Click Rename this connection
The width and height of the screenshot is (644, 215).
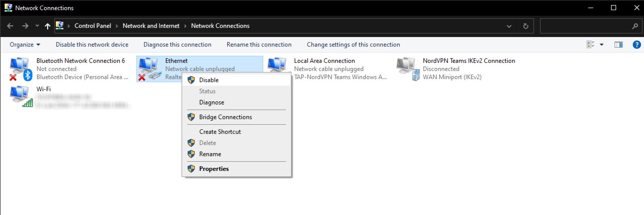259,45
